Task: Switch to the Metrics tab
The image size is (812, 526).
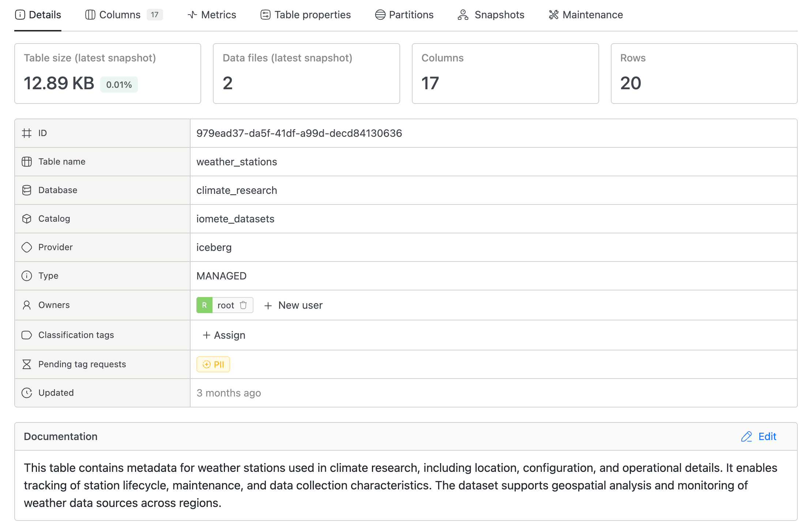Action: click(218, 15)
